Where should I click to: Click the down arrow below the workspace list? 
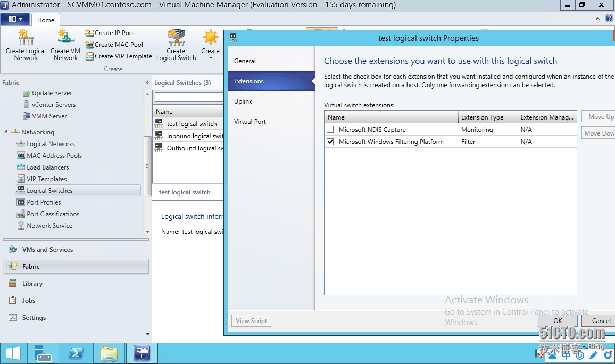(x=148, y=334)
